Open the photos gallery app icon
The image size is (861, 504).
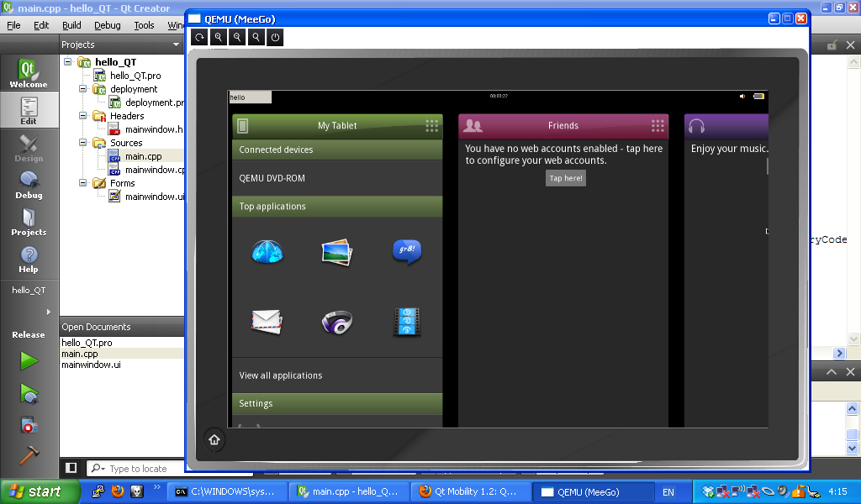coord(336,252)
